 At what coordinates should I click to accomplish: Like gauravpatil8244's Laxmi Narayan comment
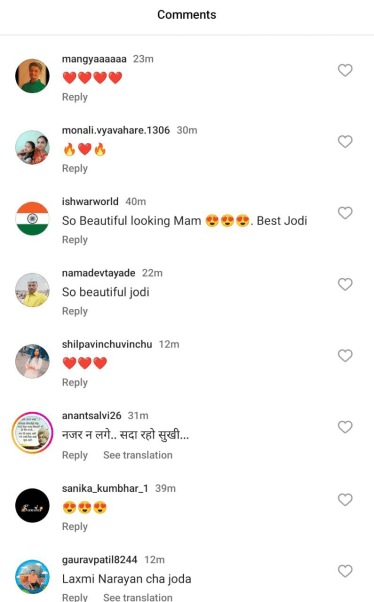[345, 571]
